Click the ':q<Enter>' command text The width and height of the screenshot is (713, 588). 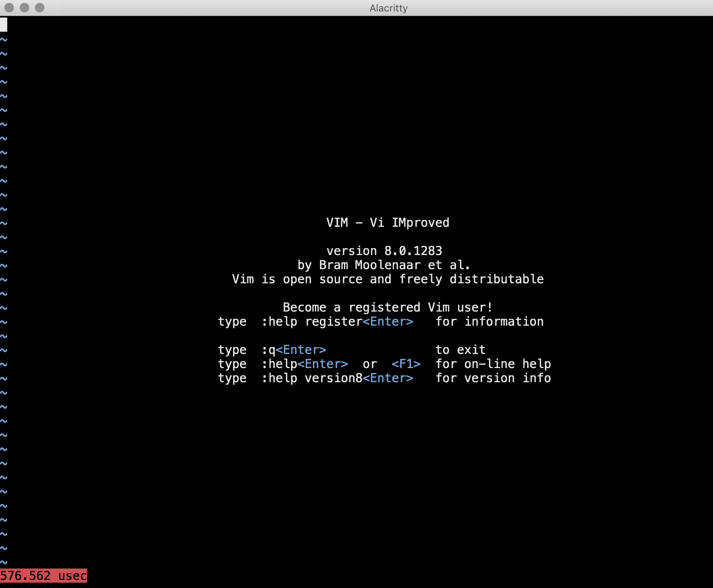click(x=294, y=350)
